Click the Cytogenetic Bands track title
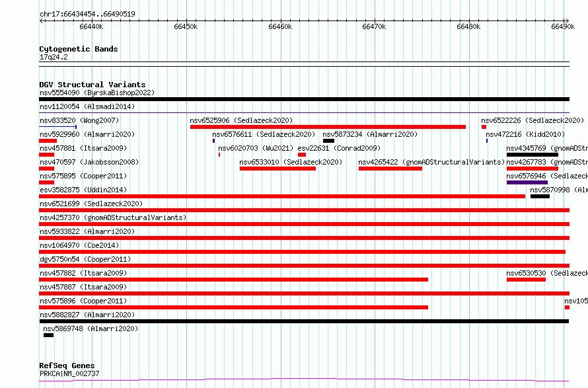The width and height of the screenshot is (588, 388). [x=79, y=49]
